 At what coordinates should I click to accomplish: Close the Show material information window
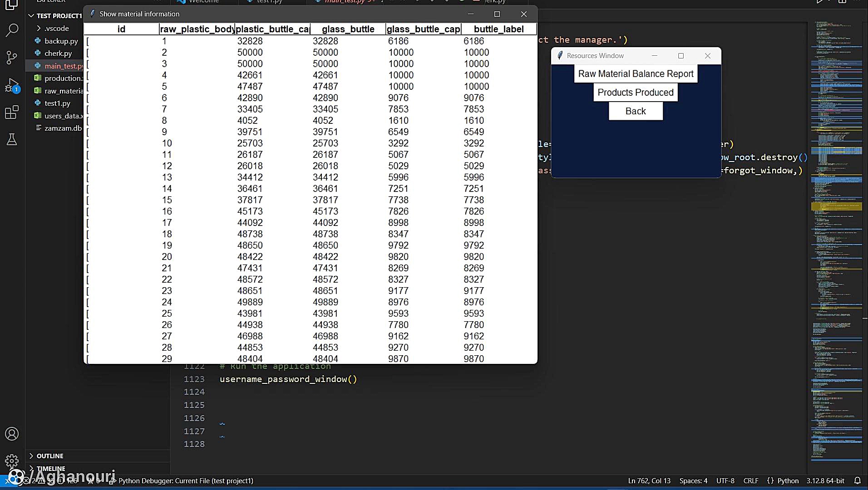point(523,14)
